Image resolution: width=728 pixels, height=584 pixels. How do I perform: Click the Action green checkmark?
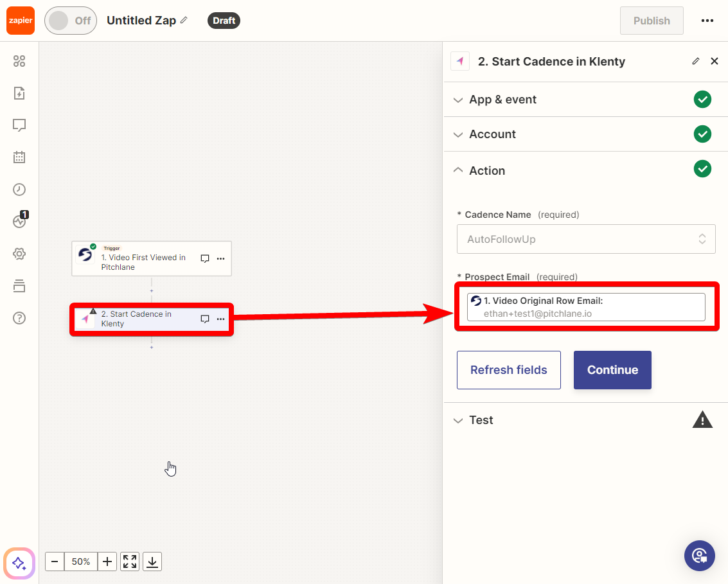(x=702, y=169)
